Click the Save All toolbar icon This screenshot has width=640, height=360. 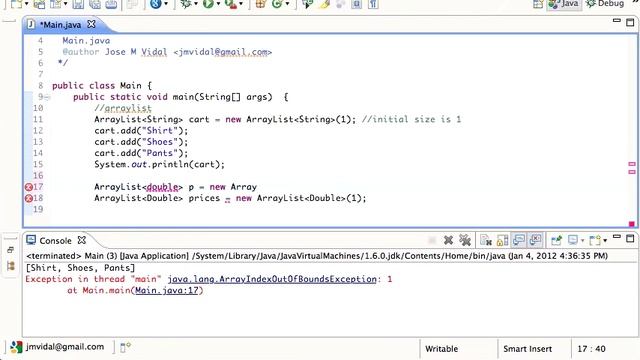[x=95, y=4]
